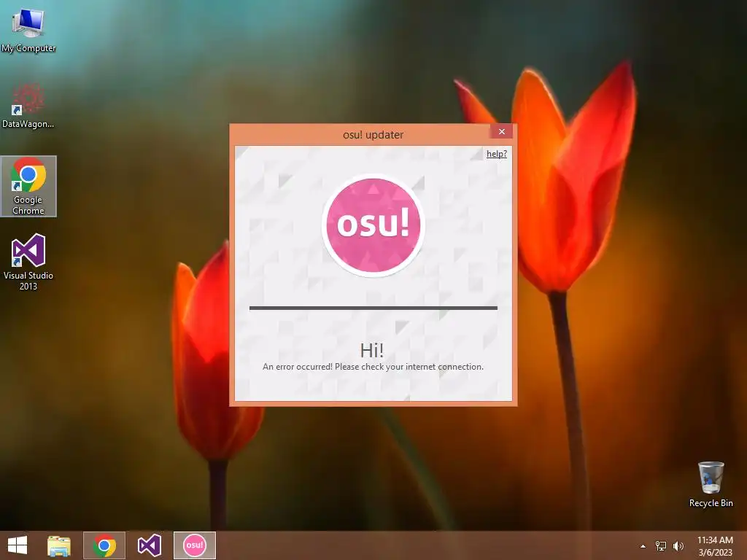Click the pink osu! logo in the updater
Image resolution: width=747 pixels, height=560 pixels.
tap(373, 225)
